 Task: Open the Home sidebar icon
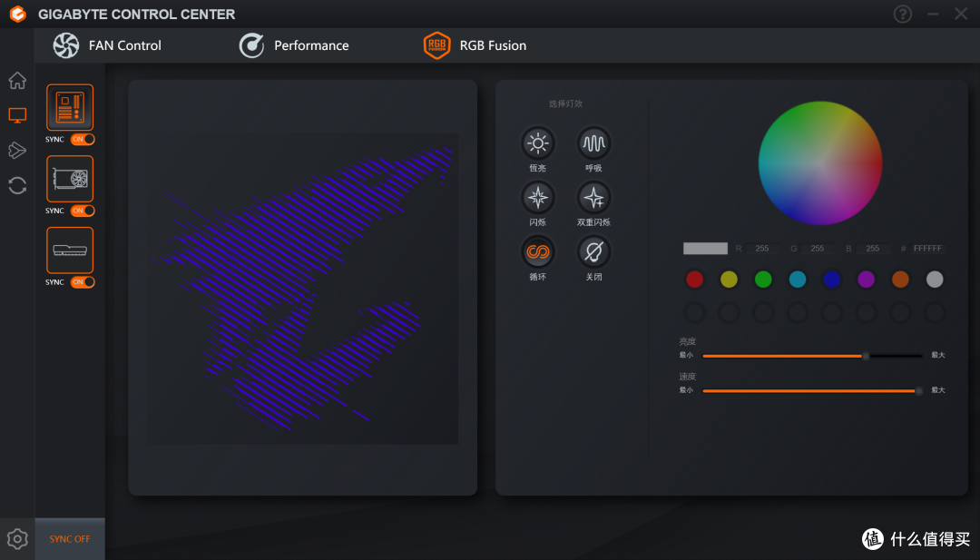coord(17,81)
